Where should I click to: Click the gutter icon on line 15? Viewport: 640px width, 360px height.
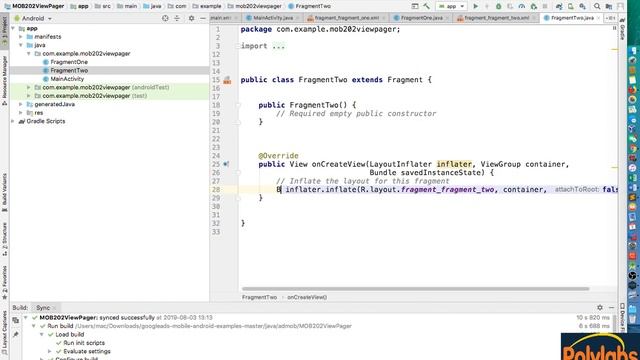[227, 80]
